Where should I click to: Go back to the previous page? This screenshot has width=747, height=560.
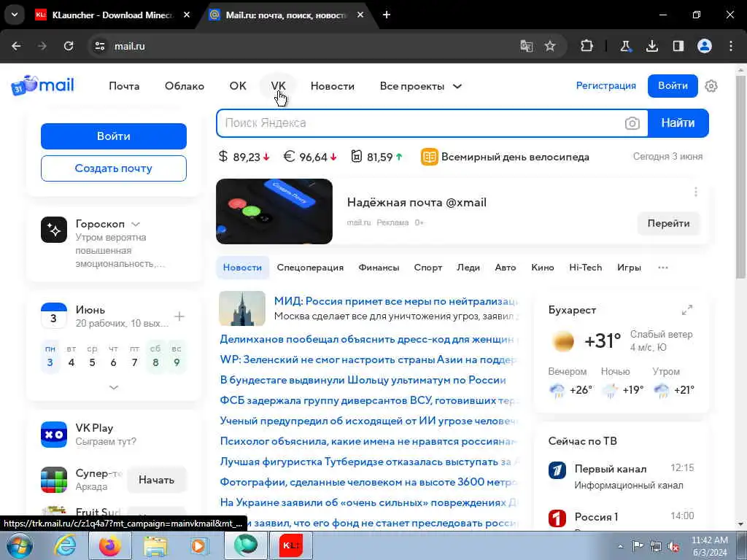(16, 46)
